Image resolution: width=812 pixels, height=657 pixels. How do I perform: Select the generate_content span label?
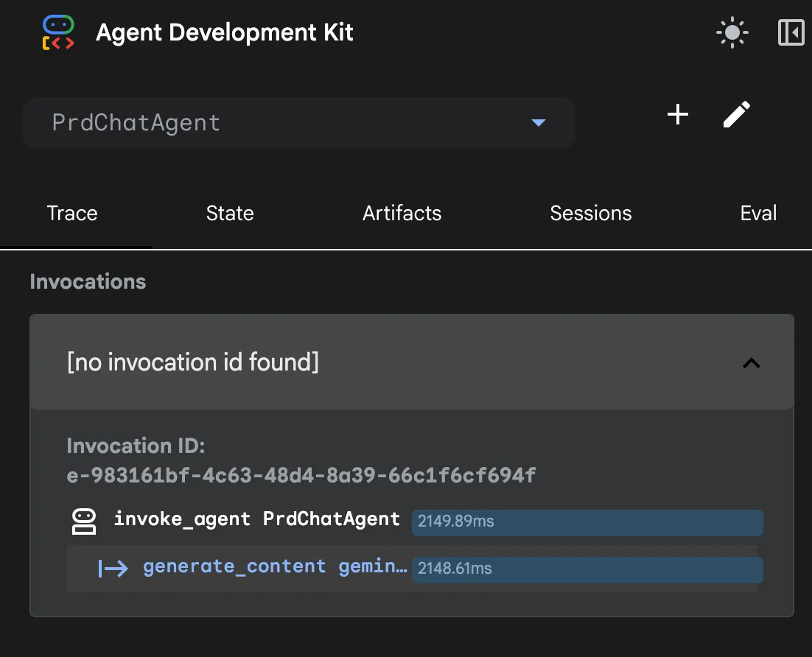274,567
